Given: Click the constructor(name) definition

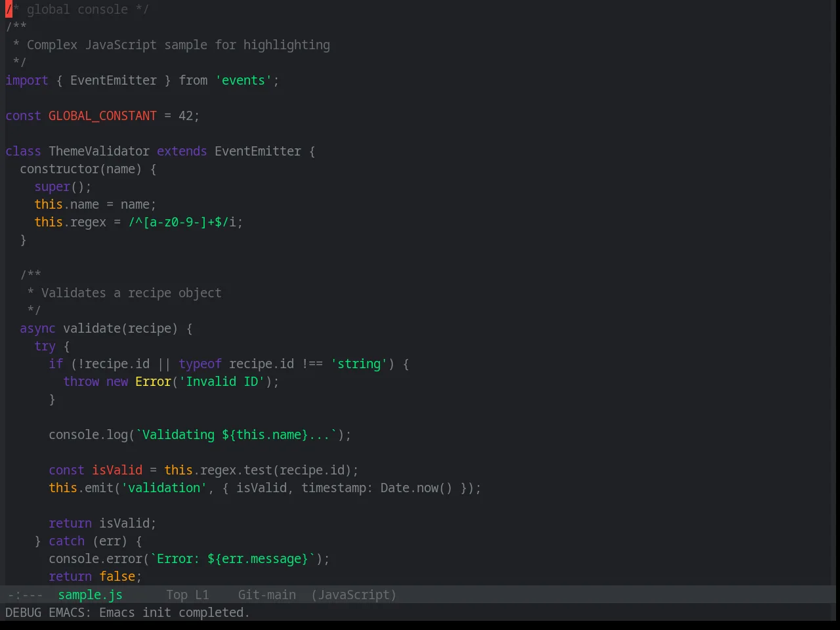Looking at the screenshot, I should coord(81,169).
